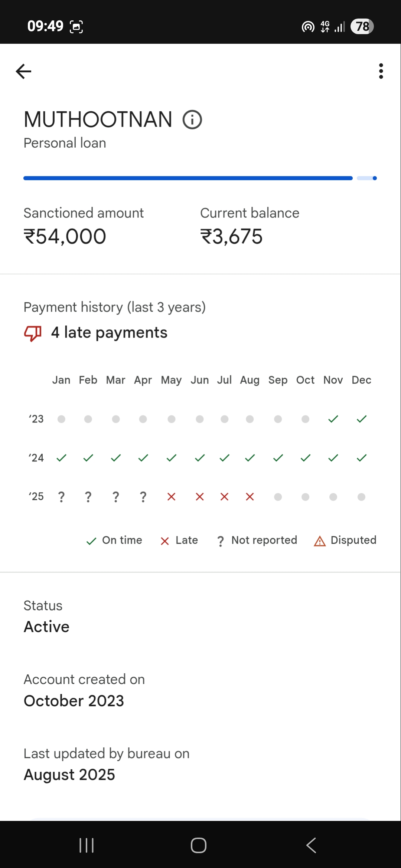
Task: Tap the Not reported legend label
Action: point(264,540)
